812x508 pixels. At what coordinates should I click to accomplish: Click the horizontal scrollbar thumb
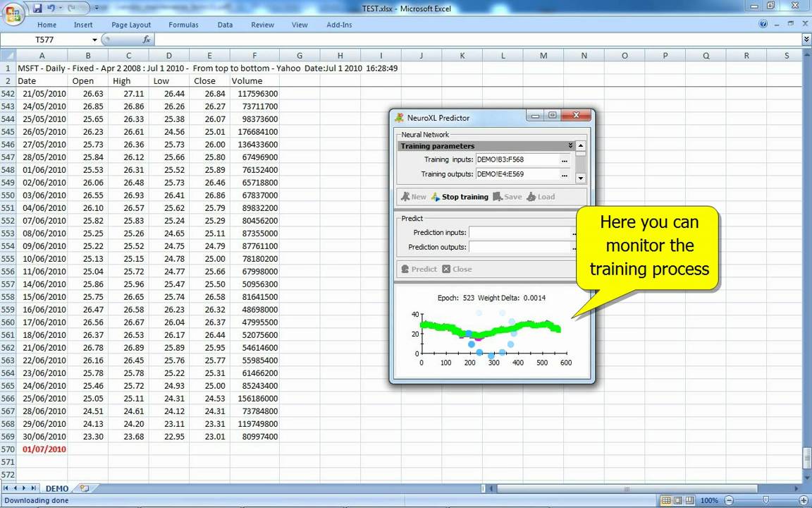(627, 488)
